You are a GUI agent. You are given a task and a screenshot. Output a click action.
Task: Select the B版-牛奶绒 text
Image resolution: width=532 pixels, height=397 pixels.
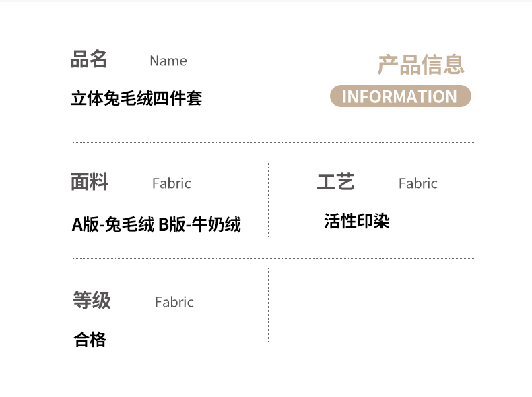[199, 224]
